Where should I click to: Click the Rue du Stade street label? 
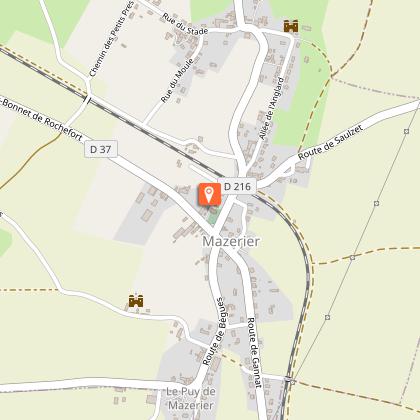pyautogui.click(x=185, y=24)
